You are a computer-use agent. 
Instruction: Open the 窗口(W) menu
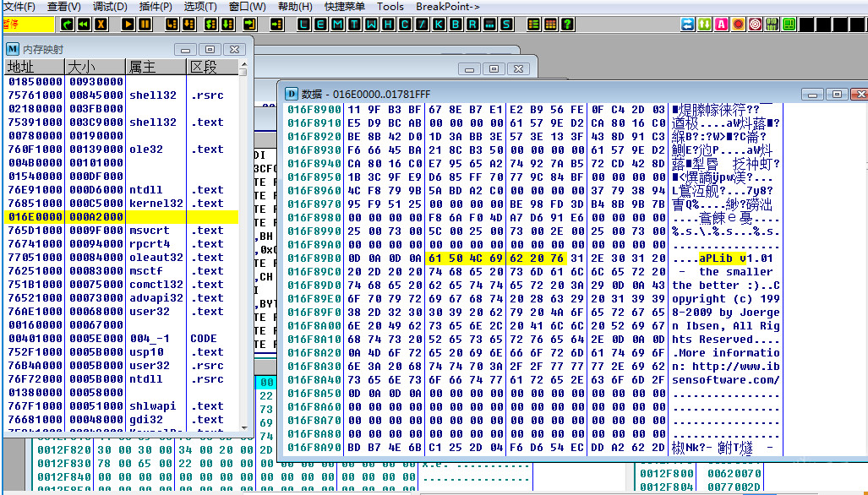(247, 7)
